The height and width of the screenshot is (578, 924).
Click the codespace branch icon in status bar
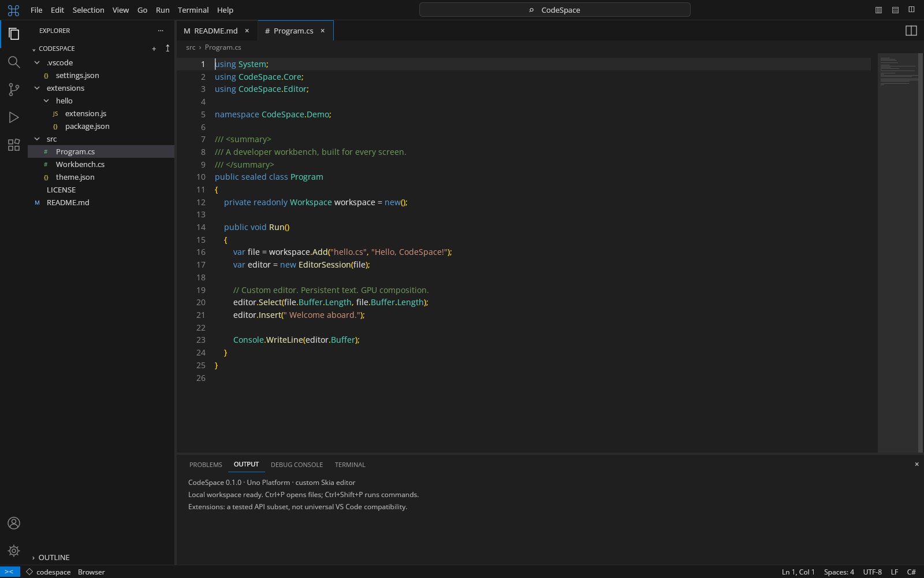[29, 572]
